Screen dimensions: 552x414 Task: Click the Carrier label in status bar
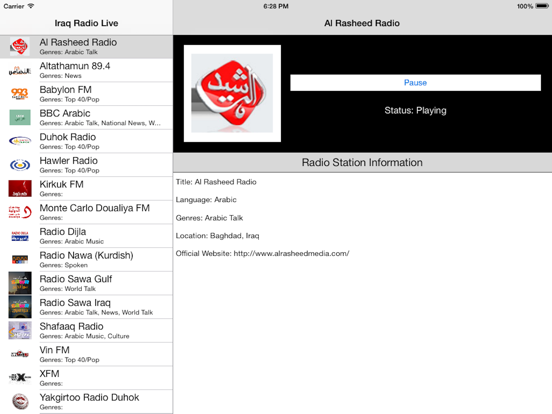[x=14, y=6]
